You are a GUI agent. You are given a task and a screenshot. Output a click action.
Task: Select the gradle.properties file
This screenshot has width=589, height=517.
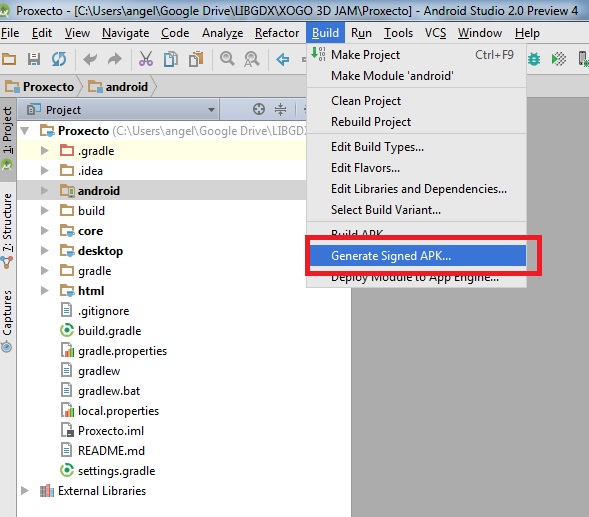tap(114, 351)
